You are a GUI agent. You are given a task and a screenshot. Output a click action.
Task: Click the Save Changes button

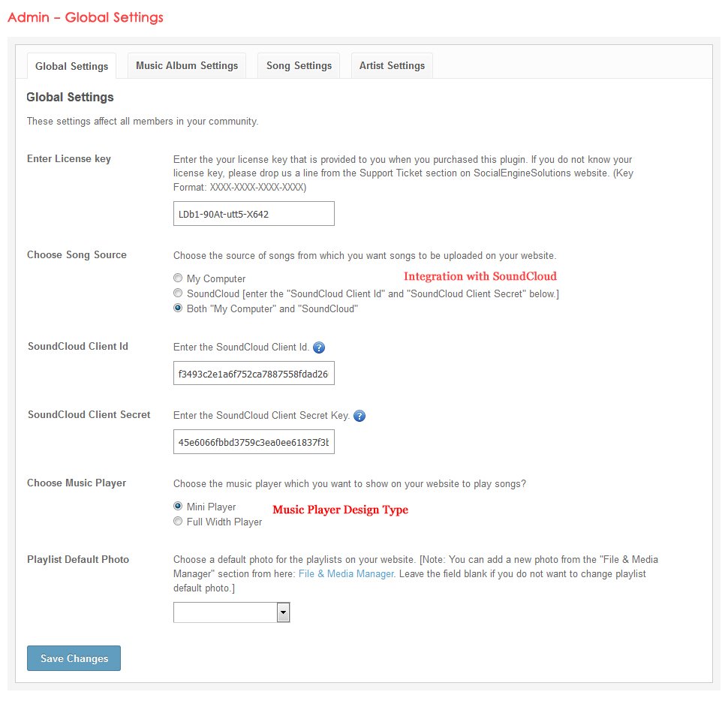(74, 658)
